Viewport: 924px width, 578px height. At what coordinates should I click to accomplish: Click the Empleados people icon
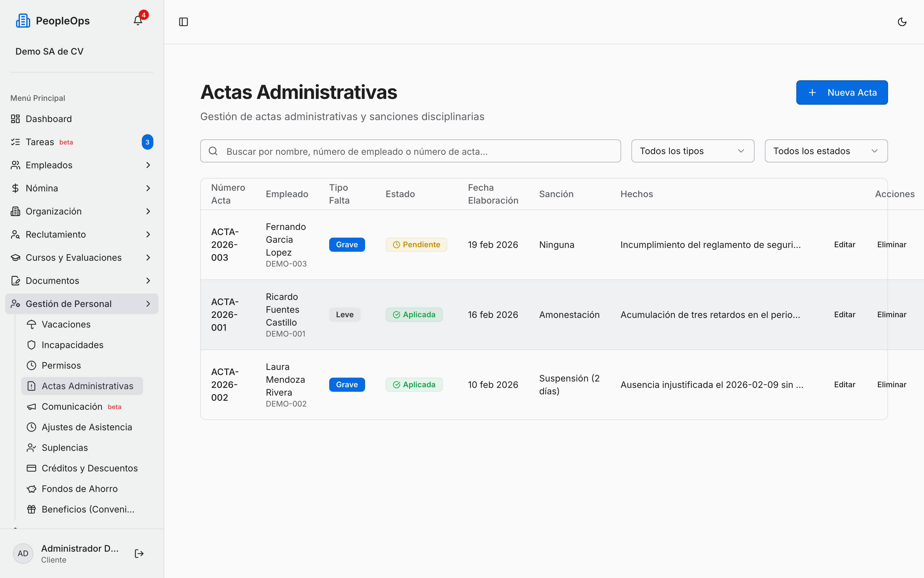[x=15, y=165]
